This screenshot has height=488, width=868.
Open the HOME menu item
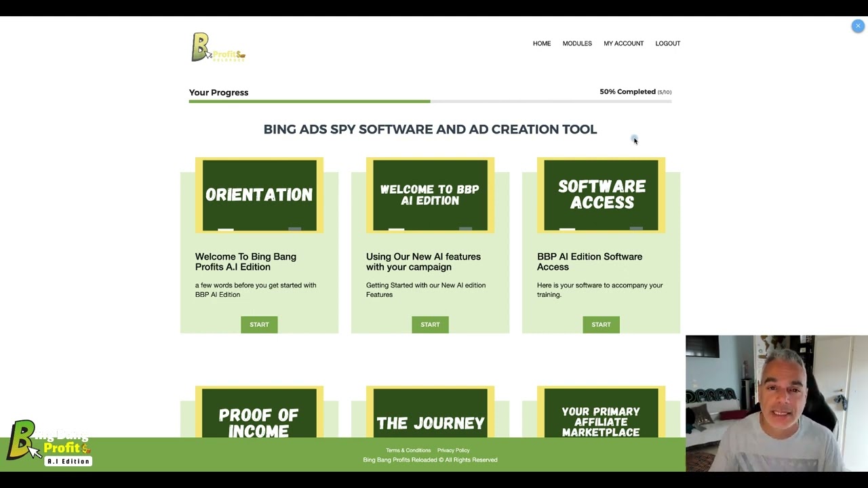[542, 43]
